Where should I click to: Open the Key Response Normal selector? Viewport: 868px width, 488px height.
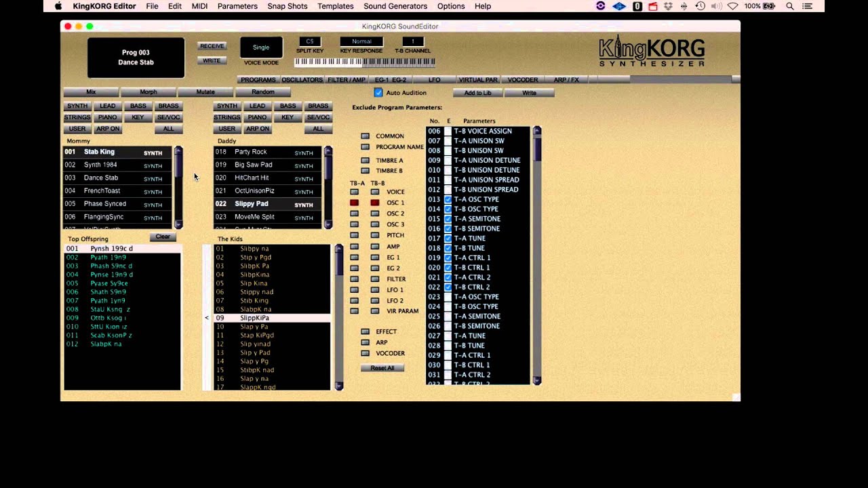tap(361, 41)
